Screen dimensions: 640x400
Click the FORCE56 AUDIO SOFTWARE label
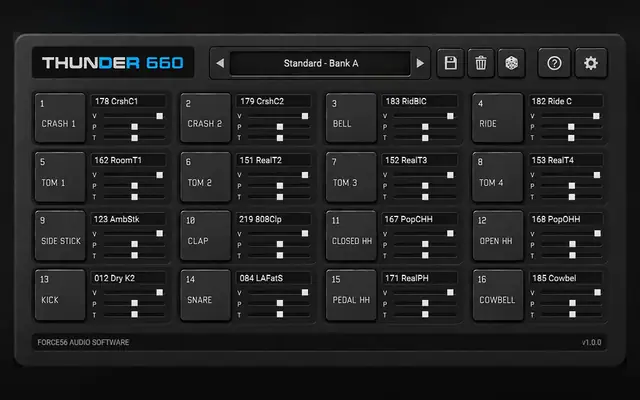tap(83, 342)
